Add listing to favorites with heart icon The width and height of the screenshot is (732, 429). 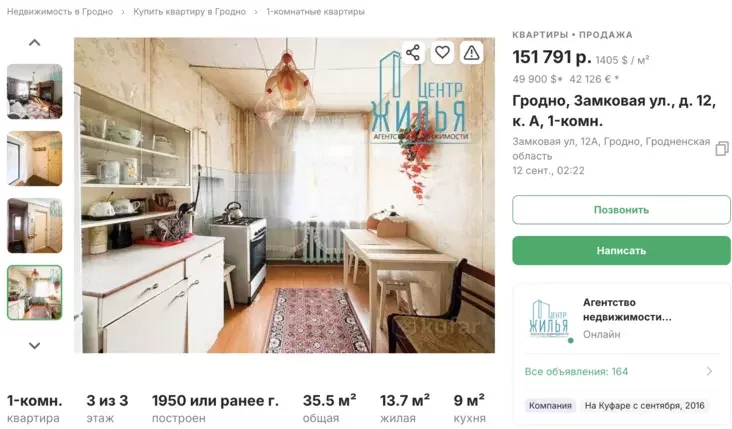coord(442,52)
